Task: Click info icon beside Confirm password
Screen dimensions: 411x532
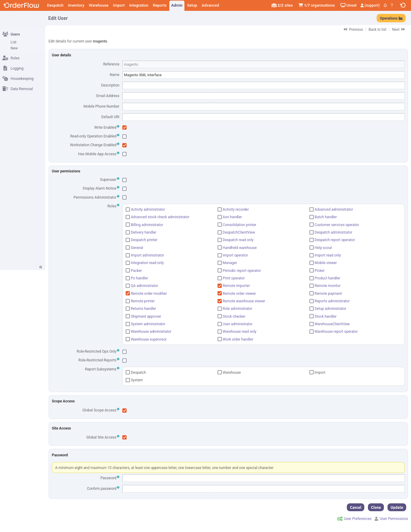Action: [118, 487]
